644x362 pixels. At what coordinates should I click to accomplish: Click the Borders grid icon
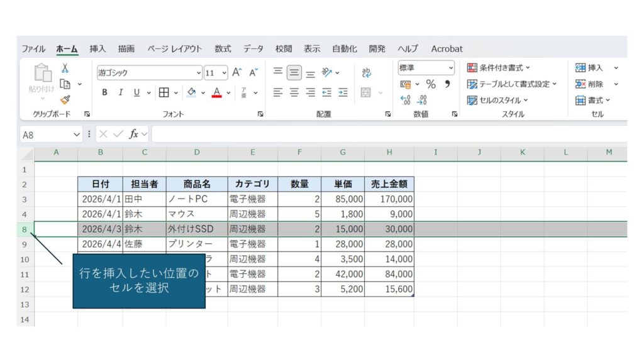click(x=164, y=92)
